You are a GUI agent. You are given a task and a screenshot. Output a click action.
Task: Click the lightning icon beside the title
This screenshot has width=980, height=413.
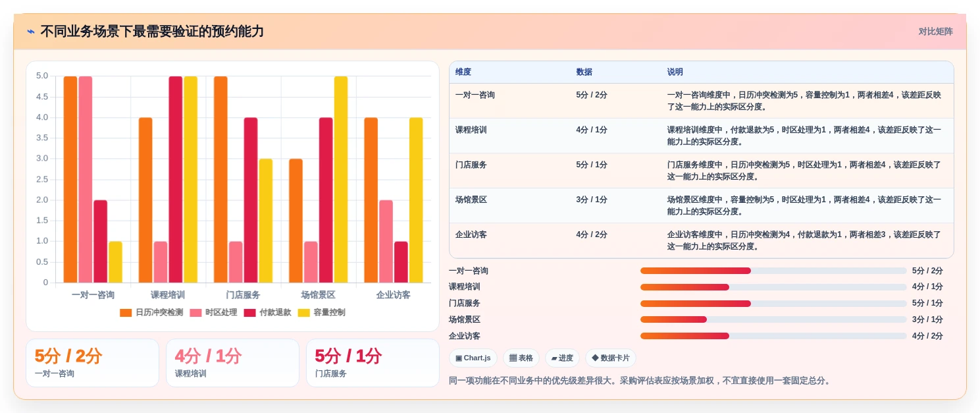coord(31,32)
